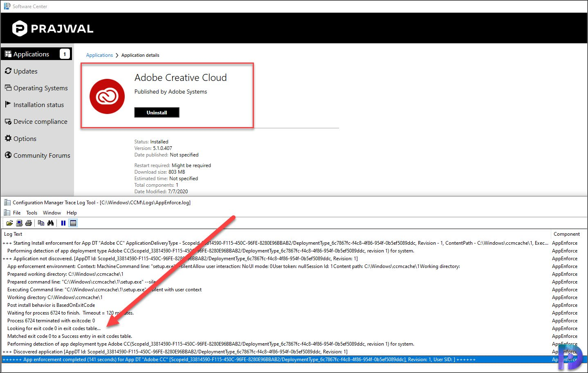Screen dimensions: 588x373
Task: Open the Help menu in CMTrace
Action: tap(72, 213)
